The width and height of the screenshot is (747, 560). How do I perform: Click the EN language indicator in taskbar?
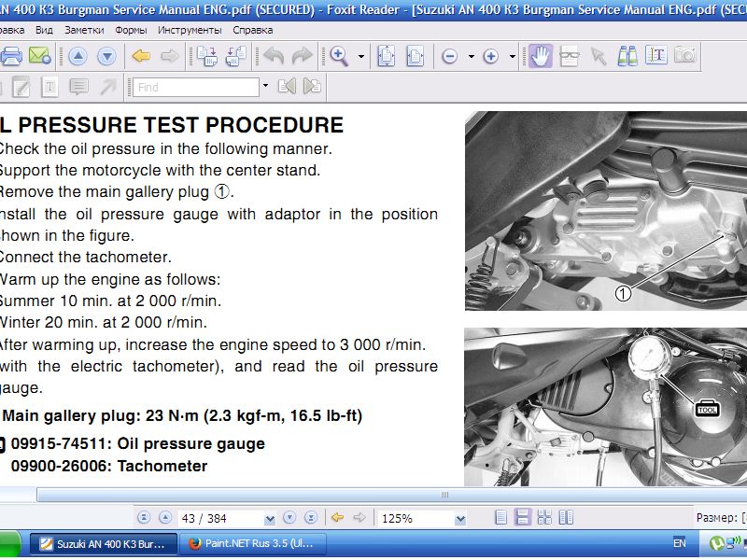[x=680, y=543]
